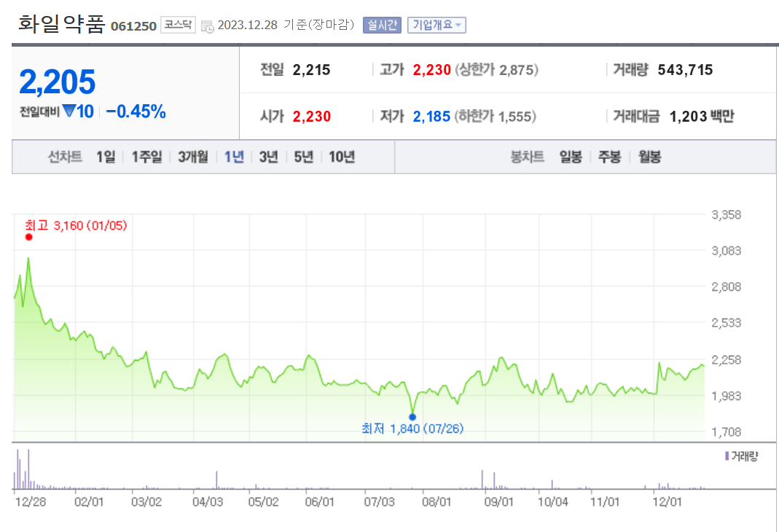This screenshot has width=779, height=532.
Task: Switch to 일봉 candlestick chart
Action: click(571, 157)
